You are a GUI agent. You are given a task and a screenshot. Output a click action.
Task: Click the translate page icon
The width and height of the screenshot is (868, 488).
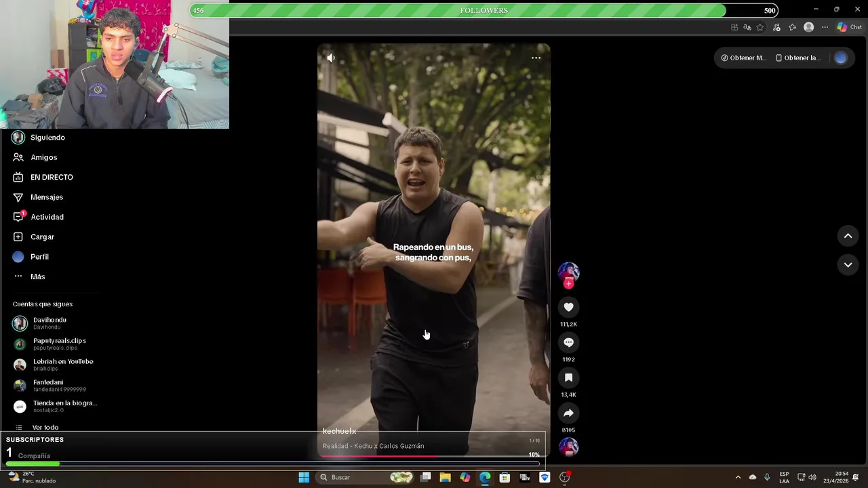747,27
